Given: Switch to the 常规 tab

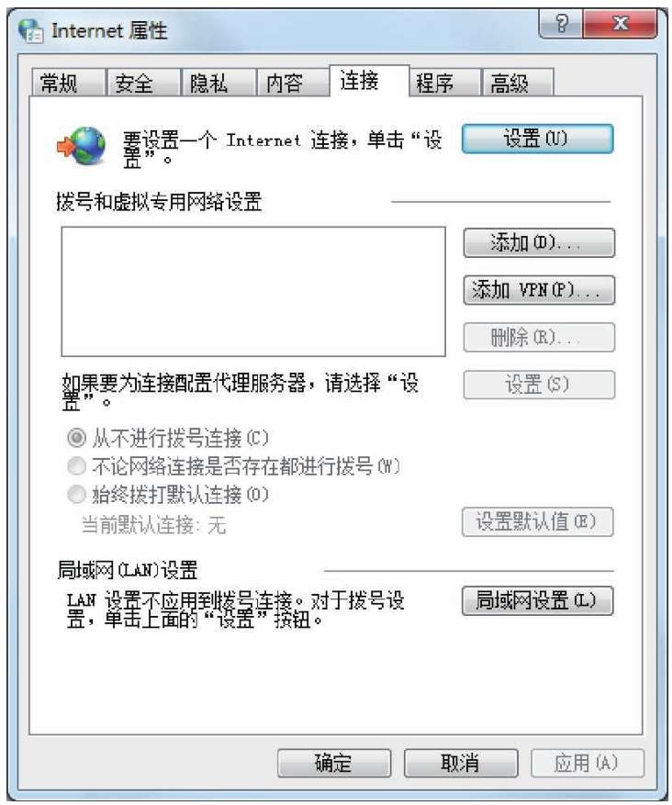Looking at the screenshot, I should [68, 83].
